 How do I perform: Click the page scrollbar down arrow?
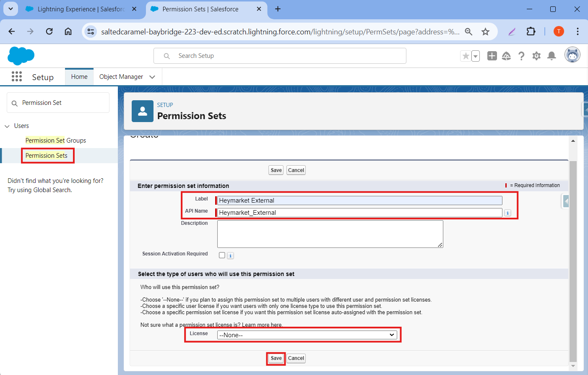click(573, 366)
